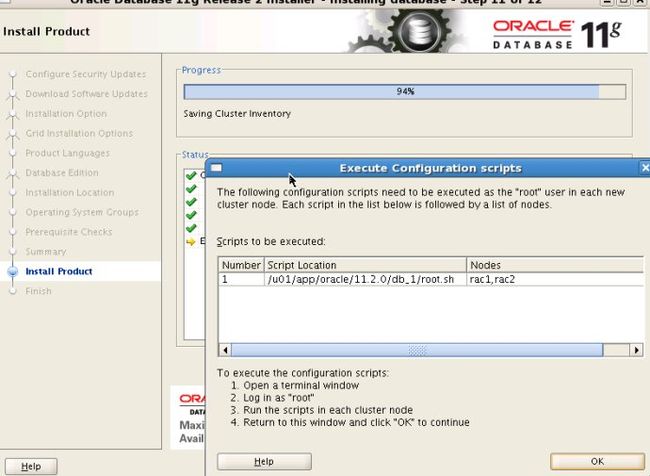Select the Number column header
This screenshot has width=650, height=476.
click(x=241, y=265)
